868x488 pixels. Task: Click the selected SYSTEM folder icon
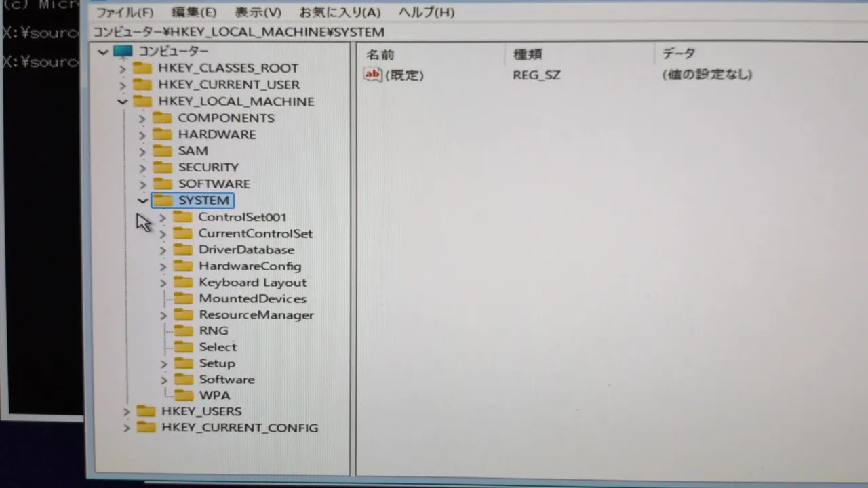163,199
